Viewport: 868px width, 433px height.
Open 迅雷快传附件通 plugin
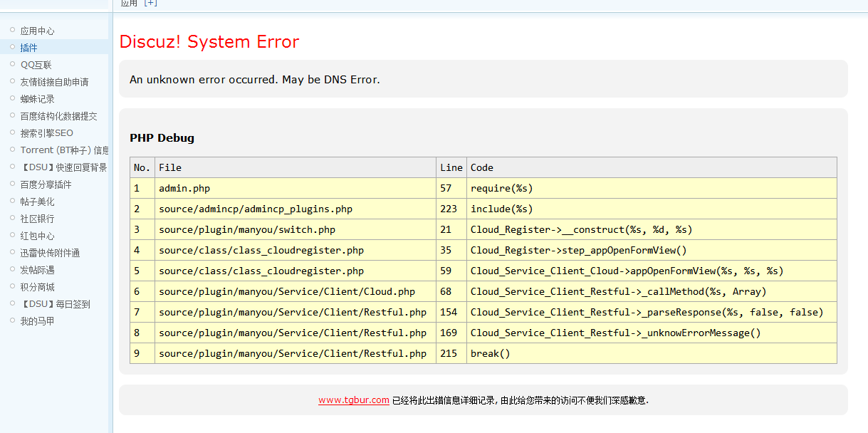pos(50,253)
